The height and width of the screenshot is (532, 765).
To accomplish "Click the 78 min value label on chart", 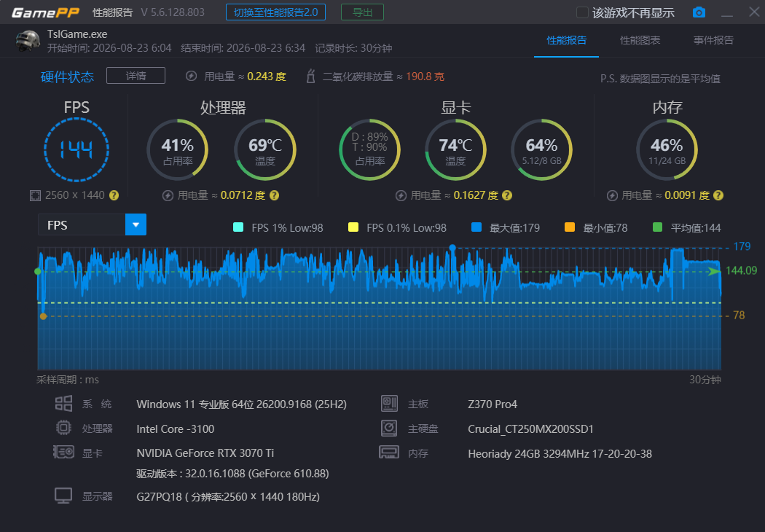I will pyautogui.click(x=739, y=316).
